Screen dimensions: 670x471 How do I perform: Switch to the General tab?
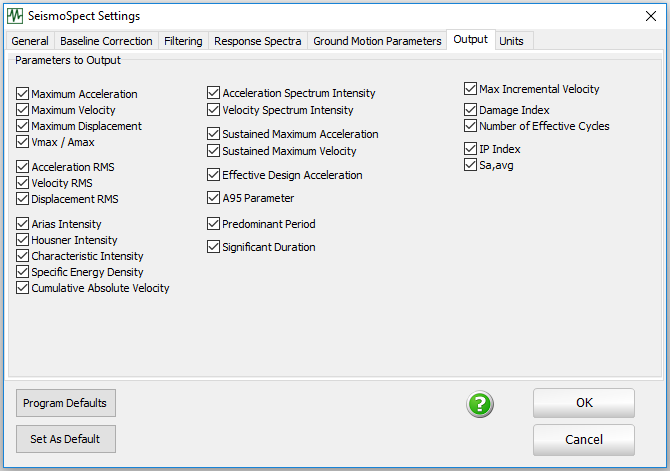[30, 41]
